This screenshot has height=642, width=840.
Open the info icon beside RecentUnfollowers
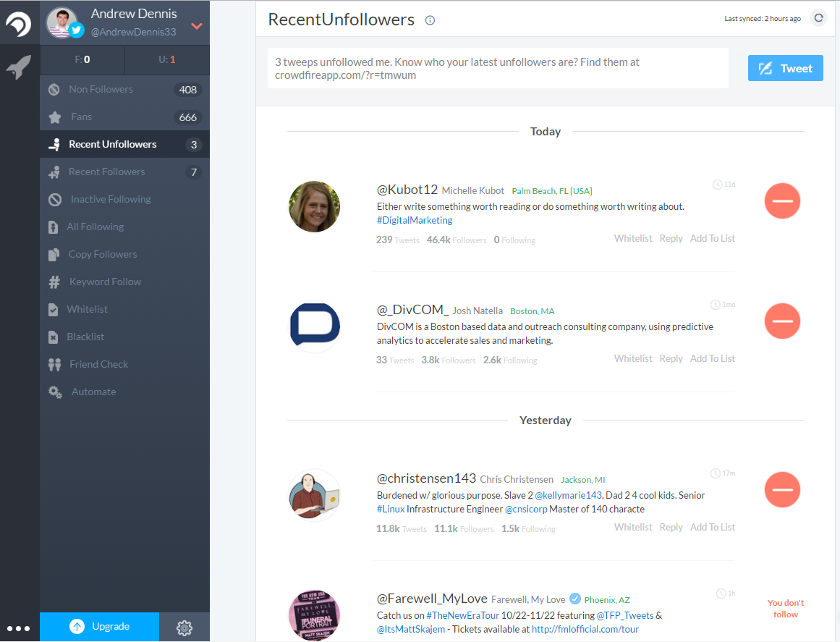pyautogui.click(x=430, y=20)
